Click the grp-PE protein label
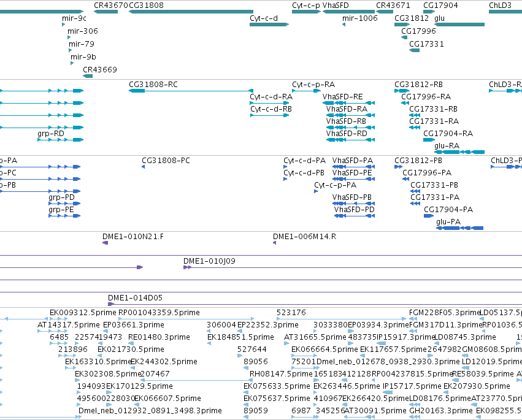522x420 pixels. tap(61, 210)
